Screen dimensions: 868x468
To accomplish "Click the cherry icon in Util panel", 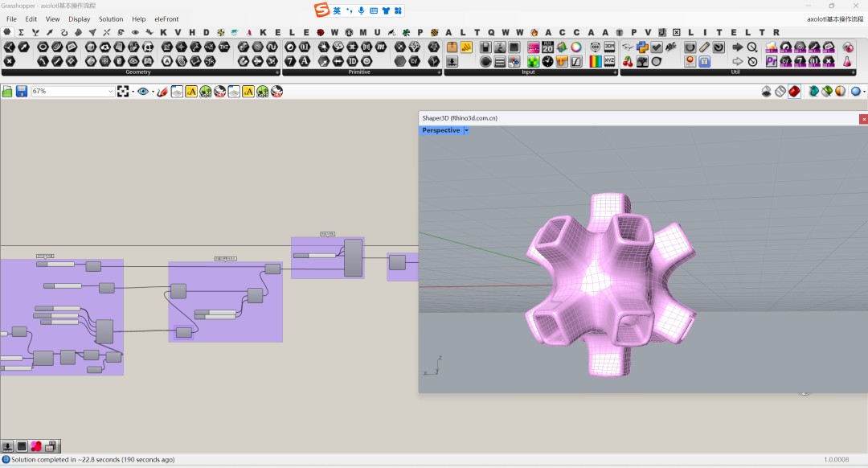I will click(x=628, y=61).
